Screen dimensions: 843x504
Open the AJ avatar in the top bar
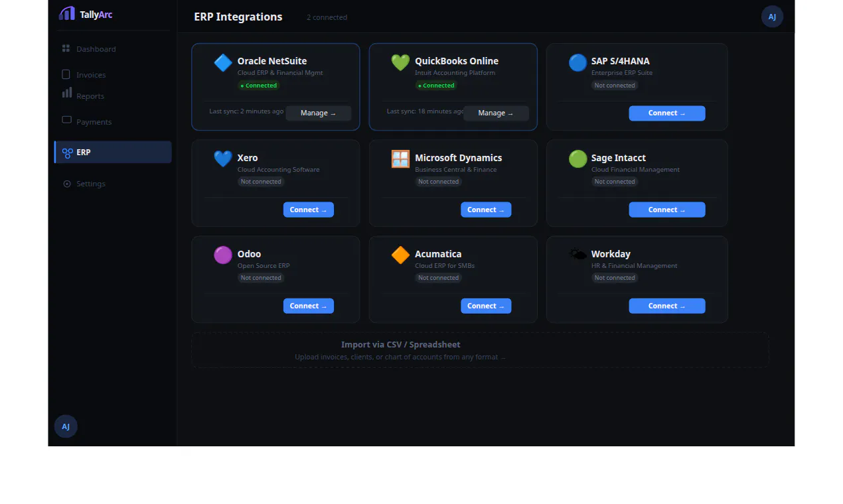point(772,17)
